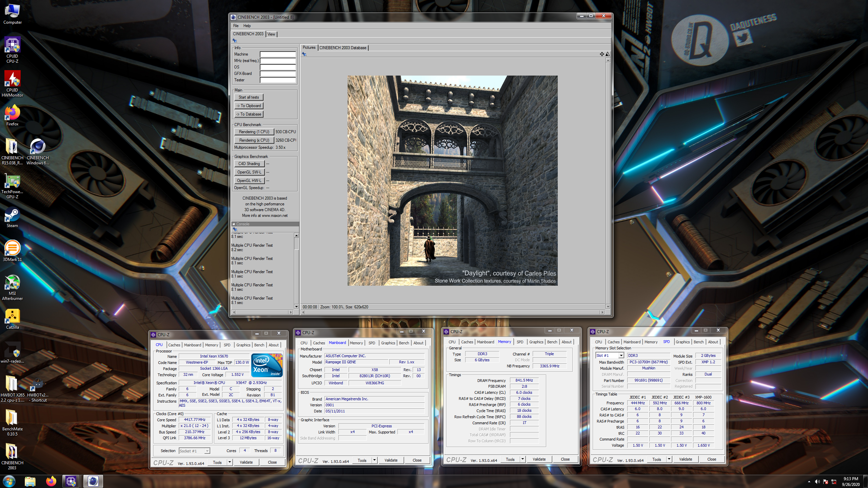Run the OpenGL SW-L test
Screen dimensions: 868x488
[249, 172]
